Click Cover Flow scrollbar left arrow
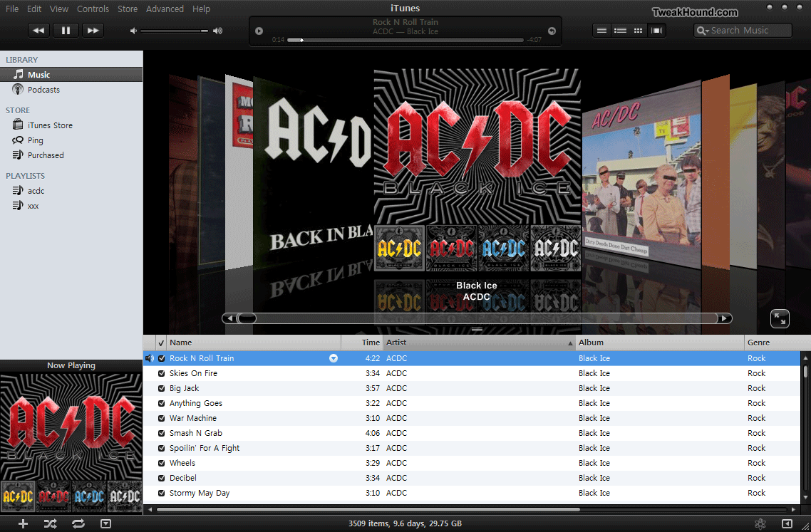 pos(229,318)
